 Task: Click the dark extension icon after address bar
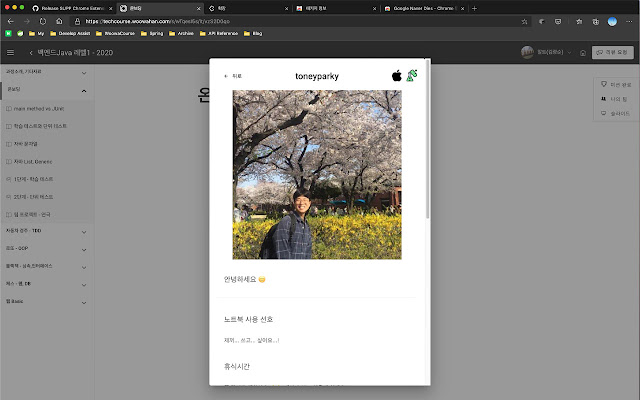coord(542,22)
